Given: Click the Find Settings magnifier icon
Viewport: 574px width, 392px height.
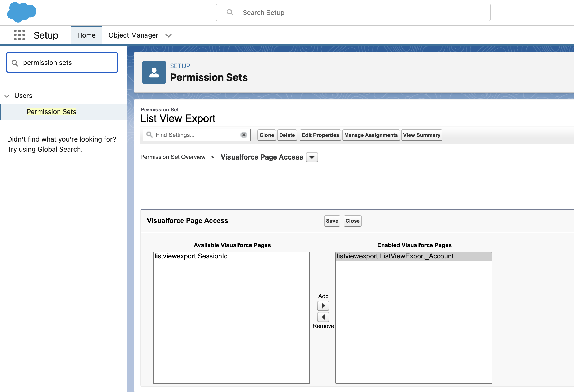Looking at the screenshot, I should [x=150, y=135].
